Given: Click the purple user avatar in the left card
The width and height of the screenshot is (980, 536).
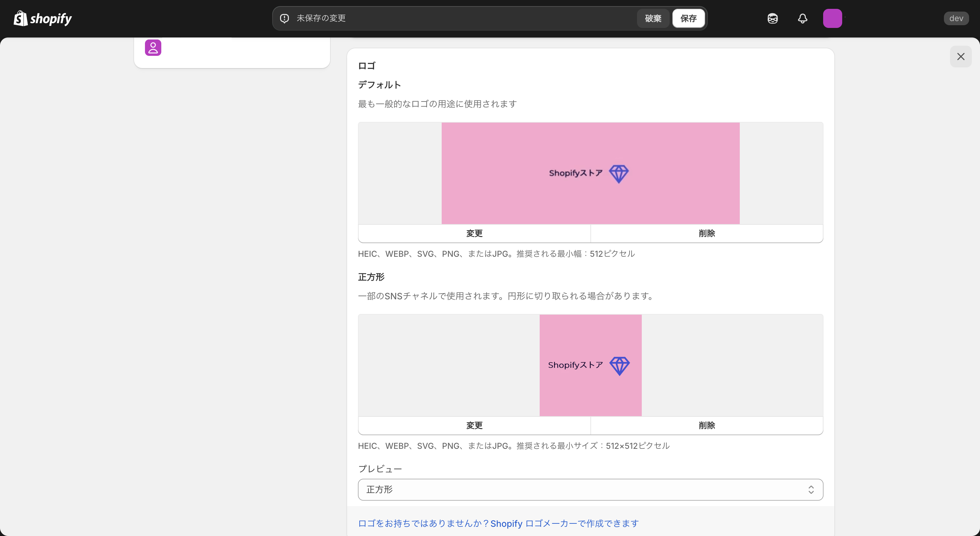Looking at the screenshot, I should coord(153,48).
